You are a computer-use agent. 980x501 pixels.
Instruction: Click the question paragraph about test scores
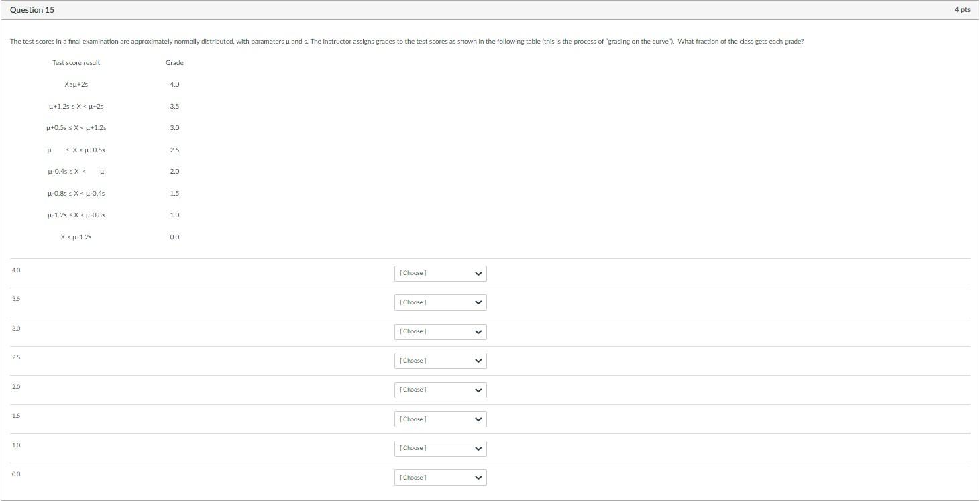tap(406, 42)
